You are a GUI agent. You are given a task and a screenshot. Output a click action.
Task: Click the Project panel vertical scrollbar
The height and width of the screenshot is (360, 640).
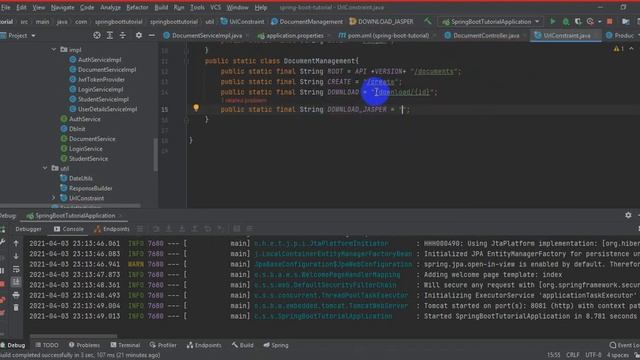pyautogui.click(x=156, y=155)
